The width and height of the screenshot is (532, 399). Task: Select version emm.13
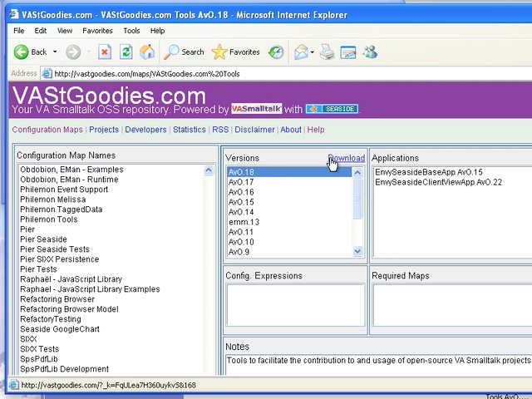tap(289, 222)
